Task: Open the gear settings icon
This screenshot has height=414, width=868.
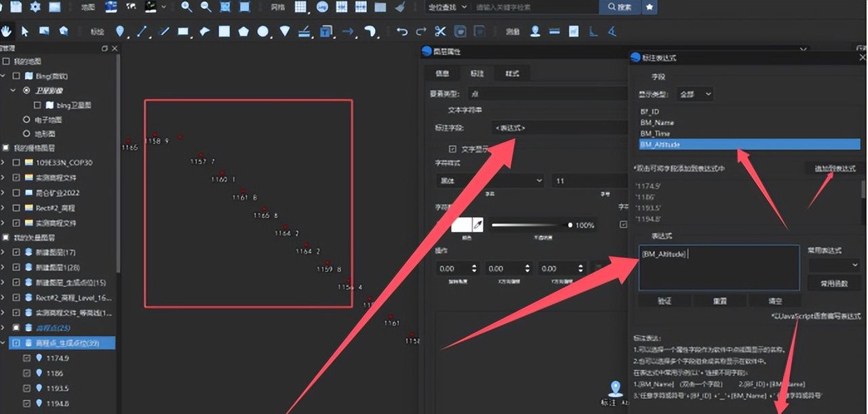Action: (35, 7)
